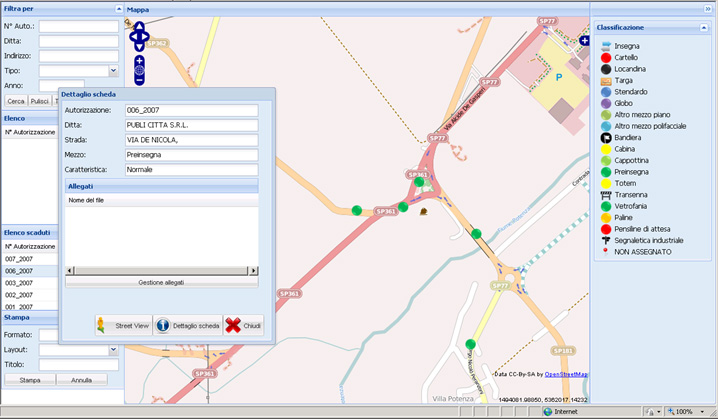This screenshot has height=419, width=718.
Task: Click Cerca search button
Action: (x=16, y=101)
